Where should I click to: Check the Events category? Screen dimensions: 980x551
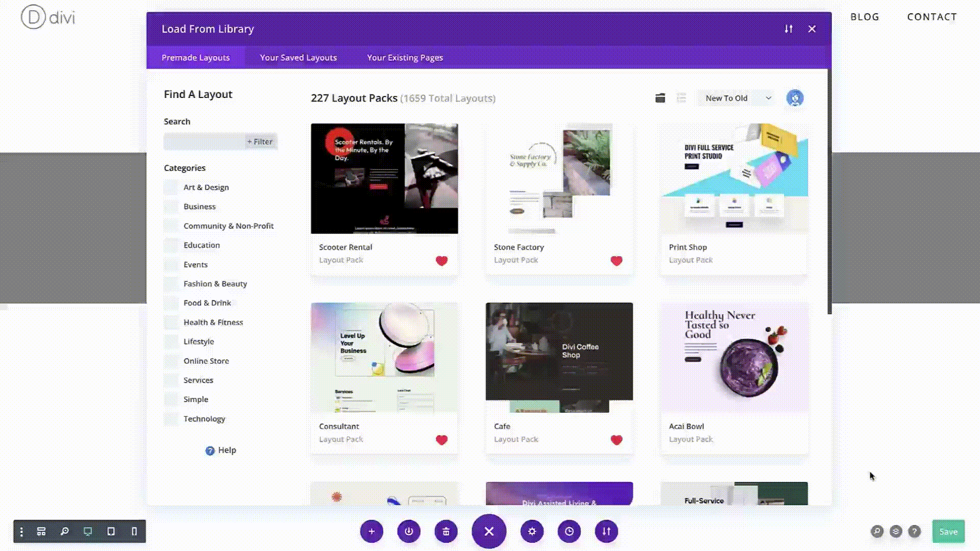pos(171,265)
